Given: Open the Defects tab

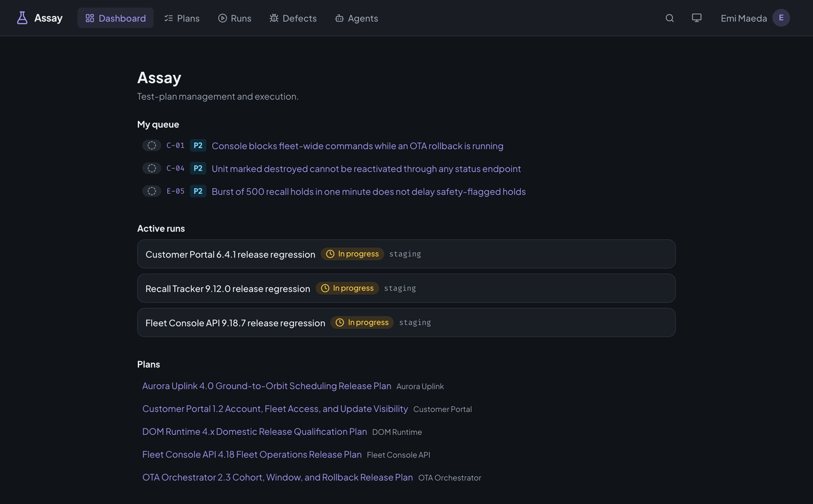Looking at the screenshot, I should tap(293, 18).
